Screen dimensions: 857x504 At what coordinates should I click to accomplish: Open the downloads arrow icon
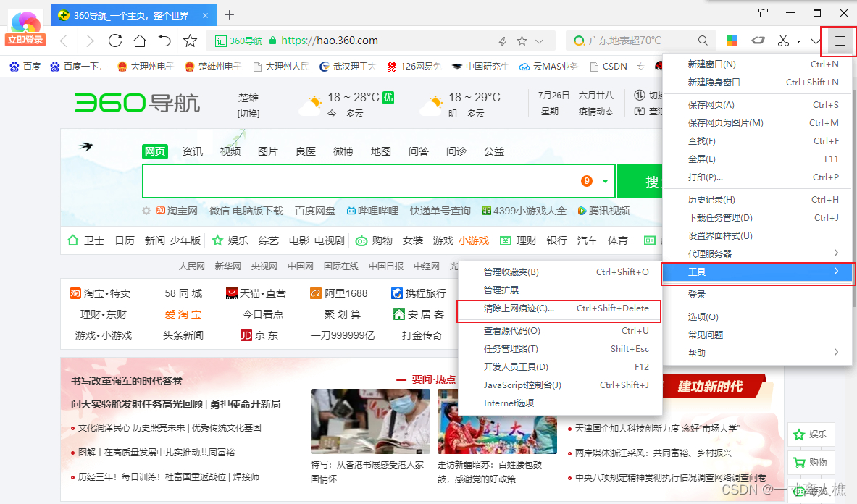click(816, 41)
